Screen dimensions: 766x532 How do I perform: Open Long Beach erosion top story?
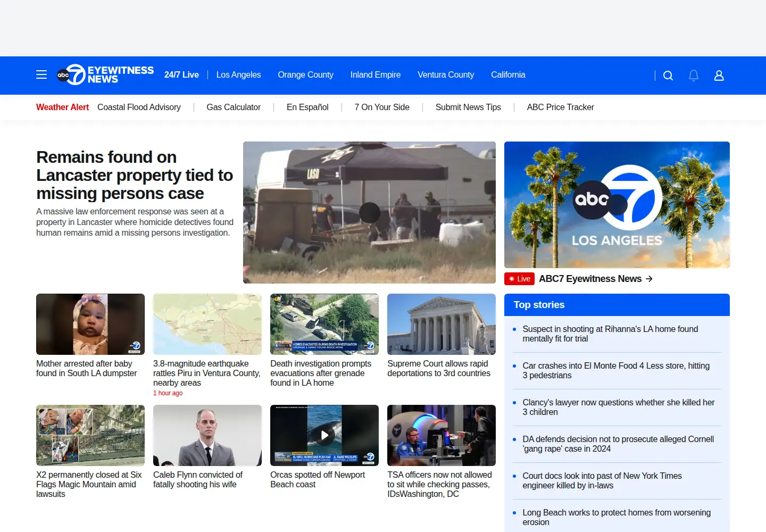click(x=617, y=518)
